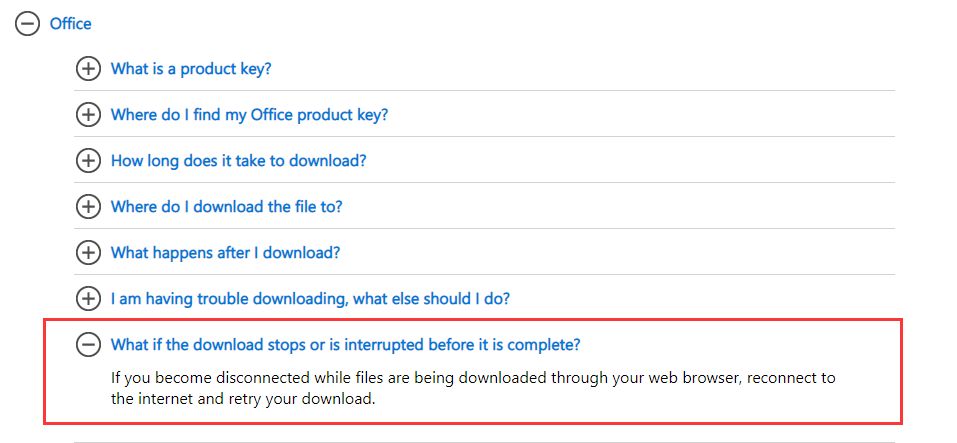Expand 'What happens after I download?' plus icon

tap(88, 252)
